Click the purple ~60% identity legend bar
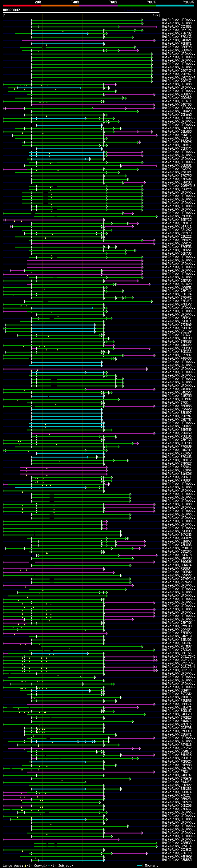Screen dimensions: 197x868 [99, 6]
